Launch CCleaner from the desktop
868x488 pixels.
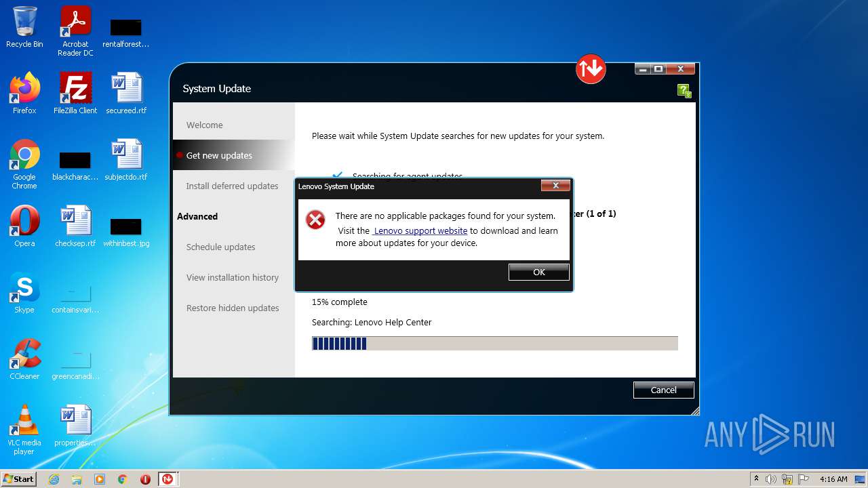[24, 359]
